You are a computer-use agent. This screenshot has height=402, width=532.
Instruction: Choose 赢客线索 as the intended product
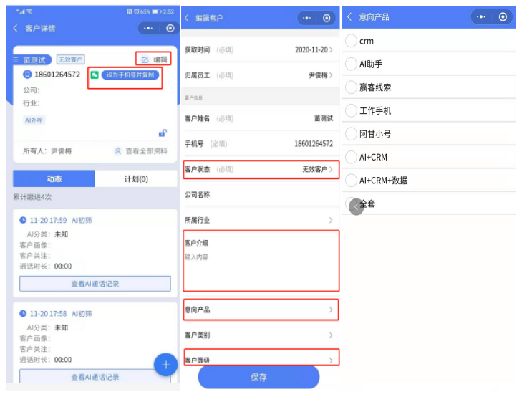[x=351, y=87]
